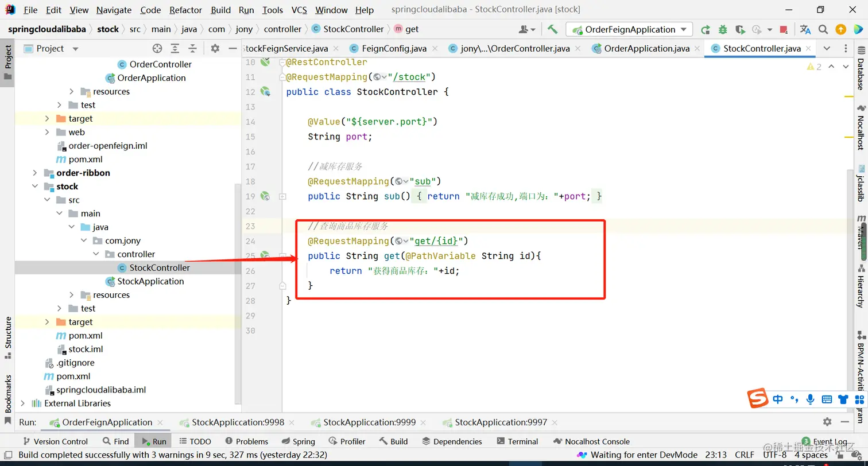
Task: Toggle the Hierarchy tool window on right
Action: click(x=861, y=286)
